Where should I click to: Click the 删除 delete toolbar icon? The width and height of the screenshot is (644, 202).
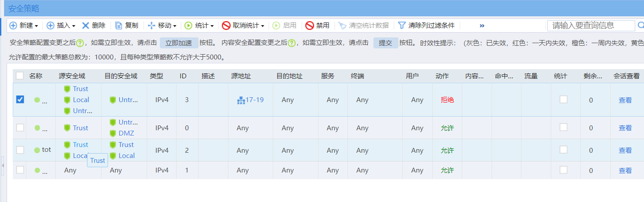click(86, 26)
